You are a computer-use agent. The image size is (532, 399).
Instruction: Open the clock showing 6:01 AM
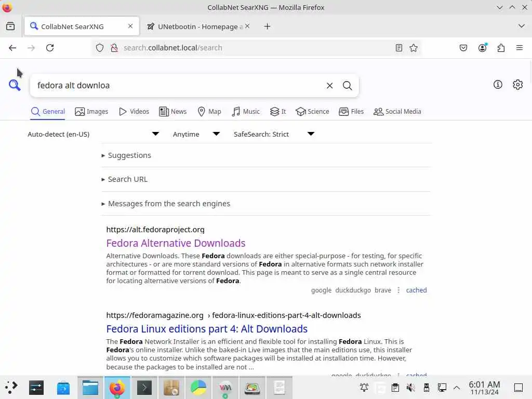[484, 388]
